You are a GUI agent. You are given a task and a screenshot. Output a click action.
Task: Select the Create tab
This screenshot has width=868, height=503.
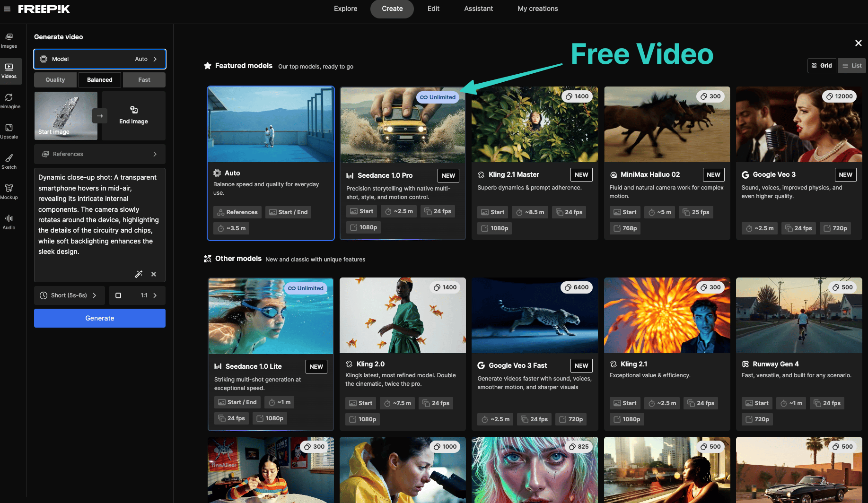coord(392,9)
